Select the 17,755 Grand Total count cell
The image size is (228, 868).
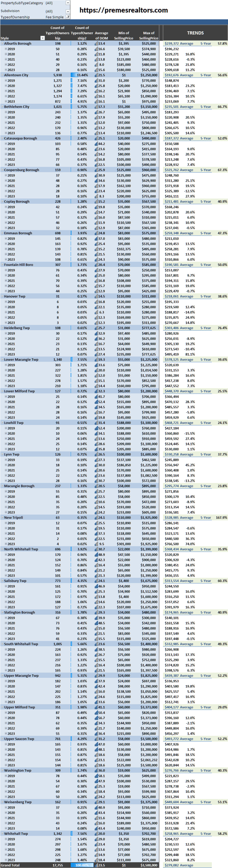tap(57, 866)
